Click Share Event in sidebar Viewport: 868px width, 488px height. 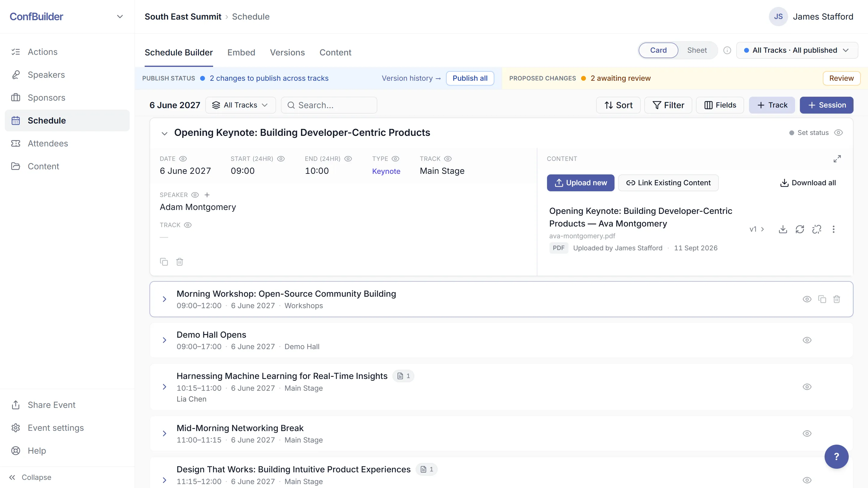pyautogui.click(x=67, y=405)
